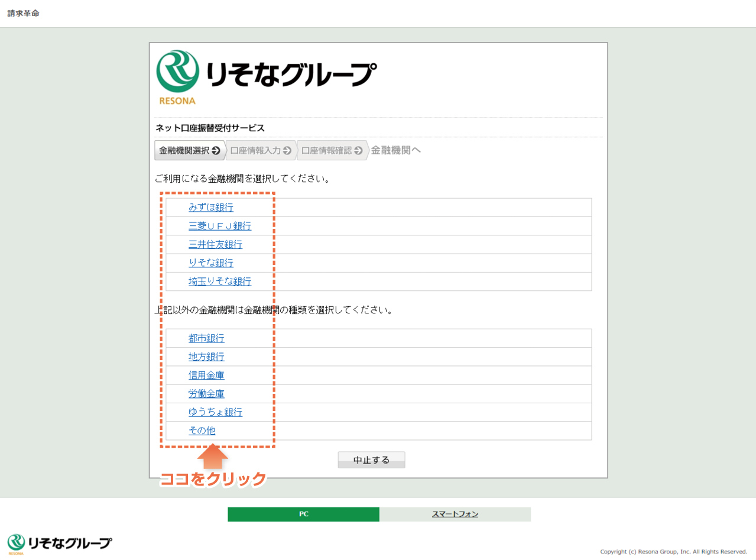Choose ゆうちょ銀行 from the list
Viewport: 756px width, 560px height.
click(x=215, y=412)
